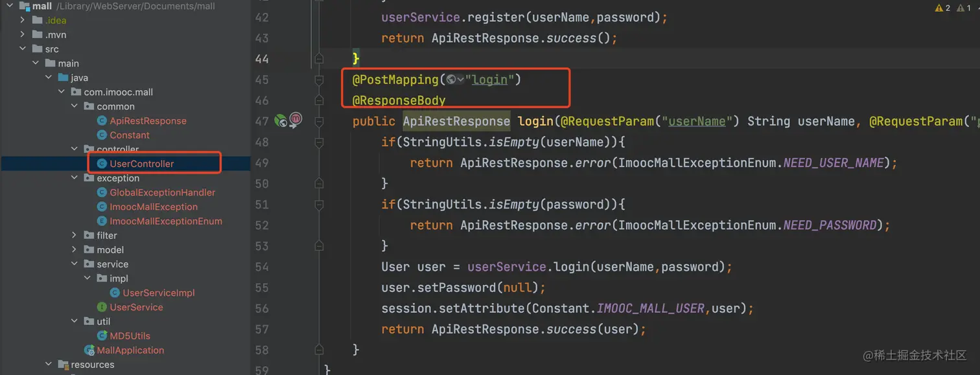Click the mall module folder icon
The width and height of the screenshot is (980, 375).
(x=24, y=6)
